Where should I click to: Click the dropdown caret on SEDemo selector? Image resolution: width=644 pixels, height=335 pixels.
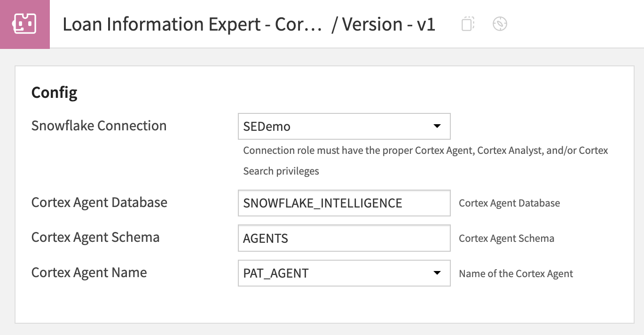[436, 126]
